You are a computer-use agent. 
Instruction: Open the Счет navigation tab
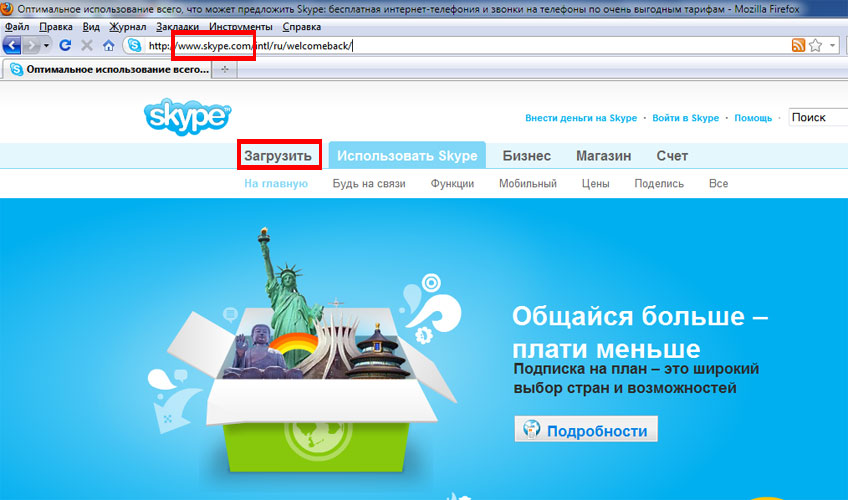click(672, 156)
